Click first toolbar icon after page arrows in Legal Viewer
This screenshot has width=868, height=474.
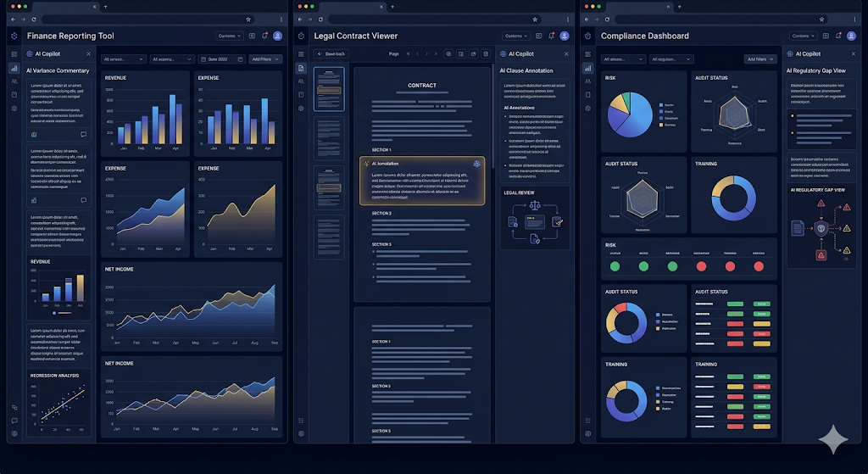click(x=448, y=54)
